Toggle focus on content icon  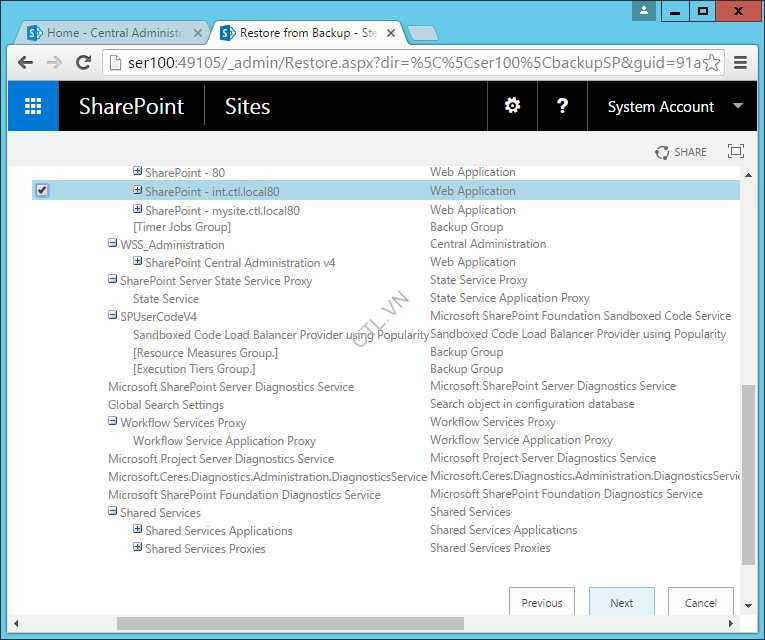pos(736,152)
